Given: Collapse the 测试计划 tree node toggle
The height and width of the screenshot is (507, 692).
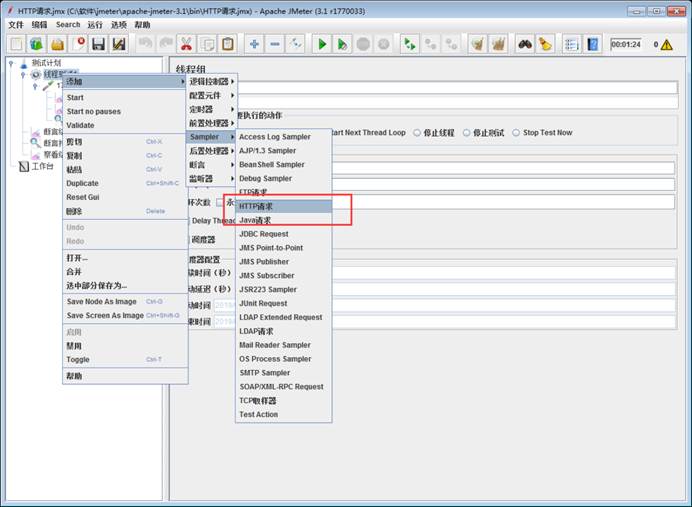Looking at the screenshot, I should (11, 64).
